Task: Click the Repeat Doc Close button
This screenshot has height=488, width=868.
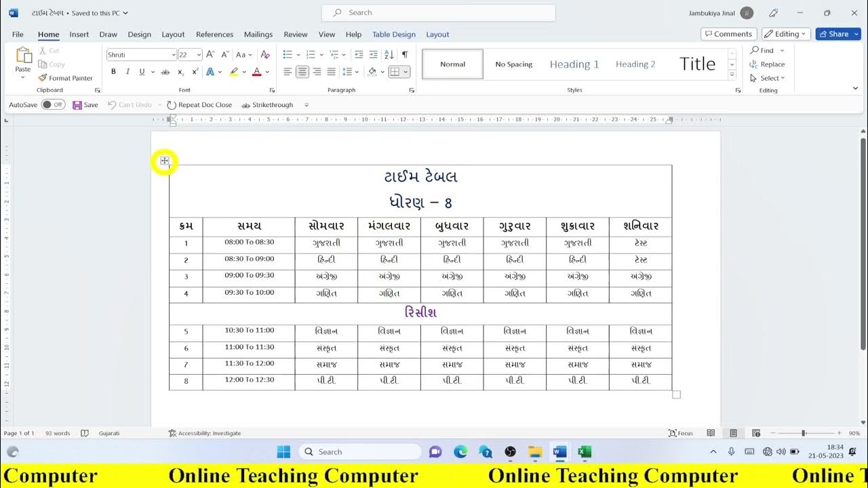Action: tap(199, 105)
